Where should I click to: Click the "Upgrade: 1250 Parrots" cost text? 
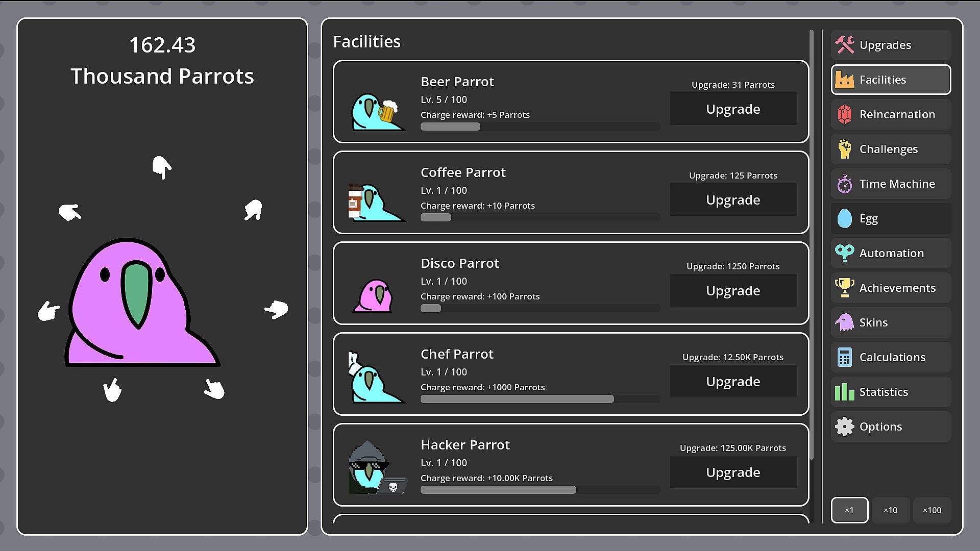pos(733,266)
